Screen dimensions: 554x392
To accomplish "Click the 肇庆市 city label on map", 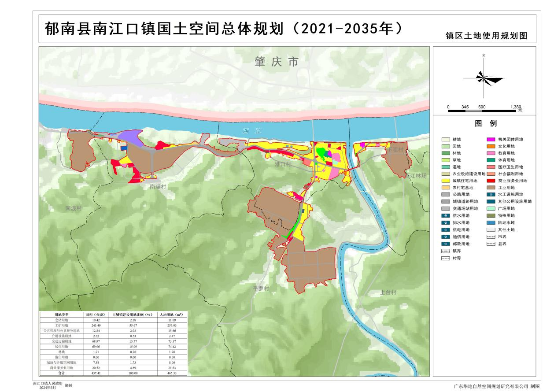I will [x=277, y=62].
